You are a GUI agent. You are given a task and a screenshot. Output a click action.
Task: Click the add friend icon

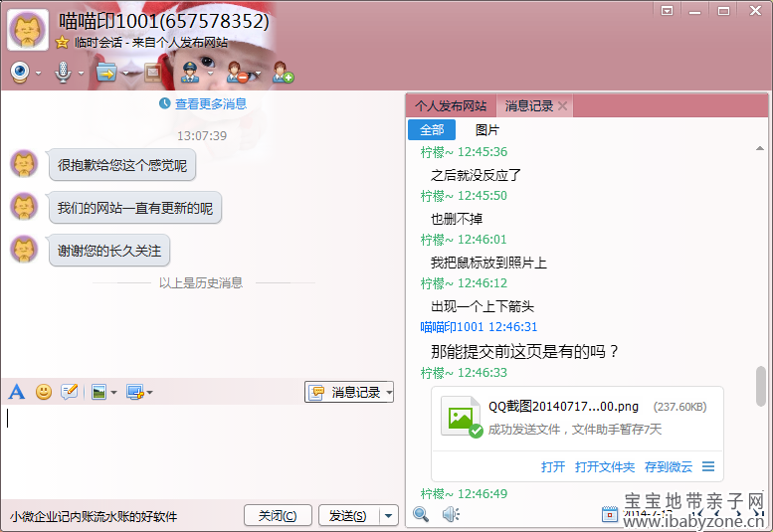coord(283,72)
